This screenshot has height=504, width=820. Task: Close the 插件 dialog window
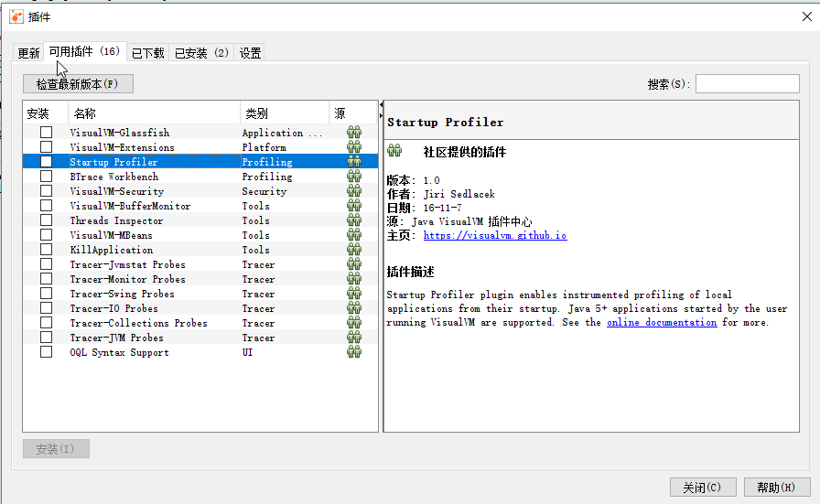[807, 16]
